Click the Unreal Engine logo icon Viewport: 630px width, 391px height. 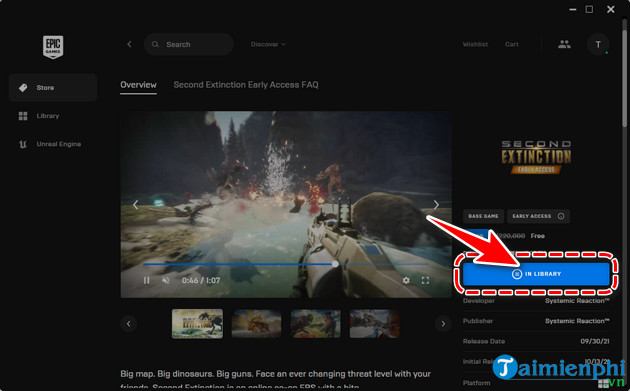click(x=23, y=144)
